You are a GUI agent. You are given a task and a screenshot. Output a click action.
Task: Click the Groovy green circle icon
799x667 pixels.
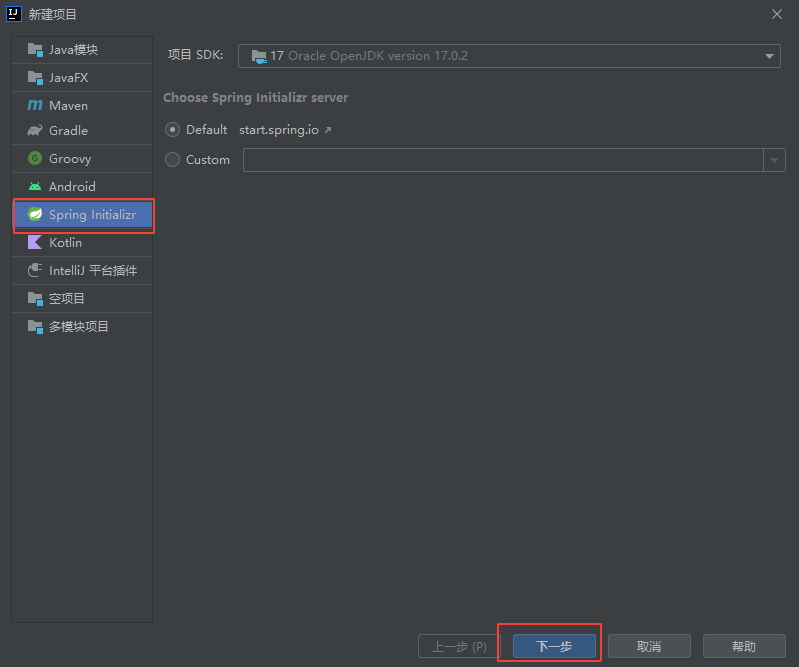click(35, 158)
